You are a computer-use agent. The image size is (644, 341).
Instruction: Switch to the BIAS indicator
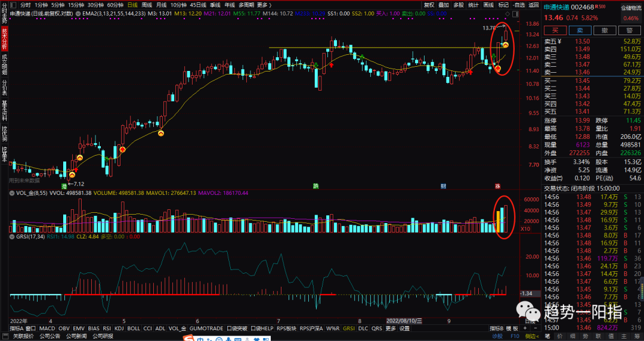(94, 328)
